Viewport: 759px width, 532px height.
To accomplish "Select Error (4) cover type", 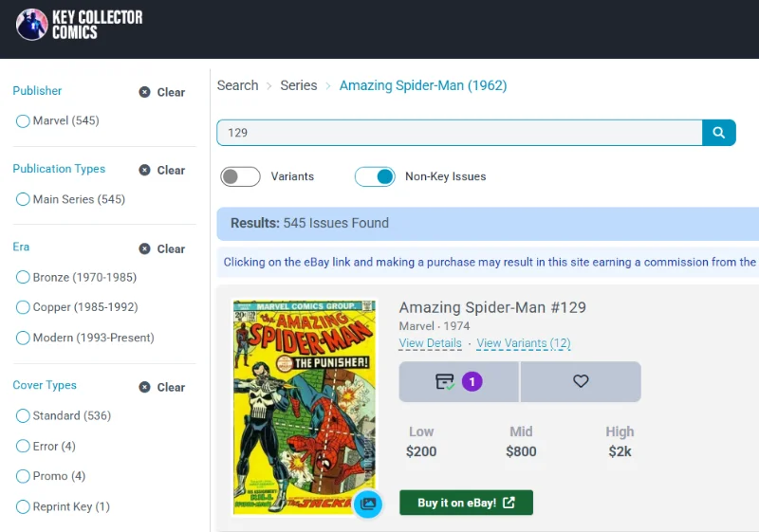I will [46, 446].
